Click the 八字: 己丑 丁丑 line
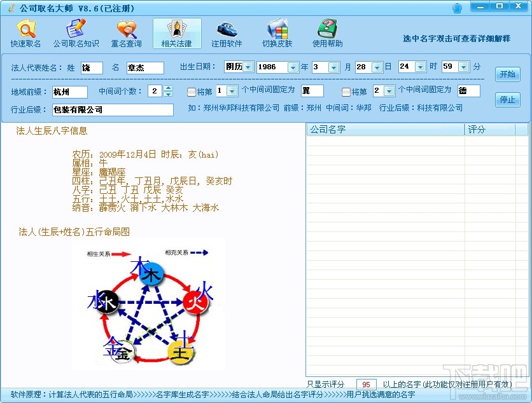Screen dimensions: 532x403 click(127, 190)
